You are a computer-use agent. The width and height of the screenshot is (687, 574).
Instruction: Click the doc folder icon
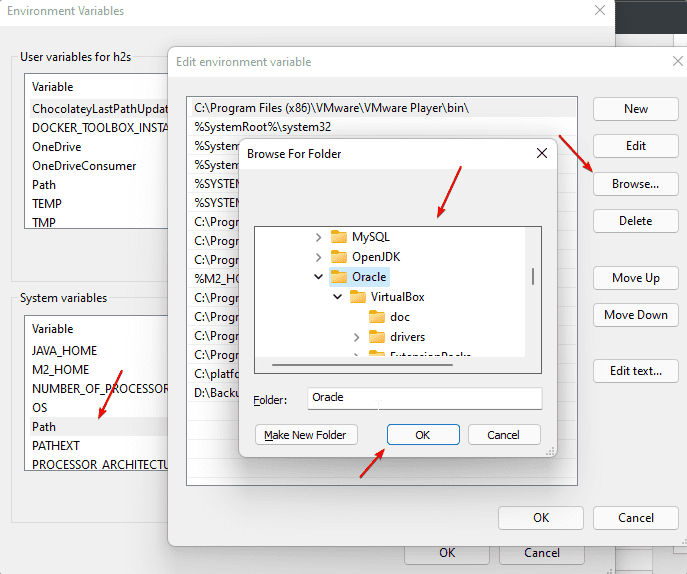(x=376, y=317)
